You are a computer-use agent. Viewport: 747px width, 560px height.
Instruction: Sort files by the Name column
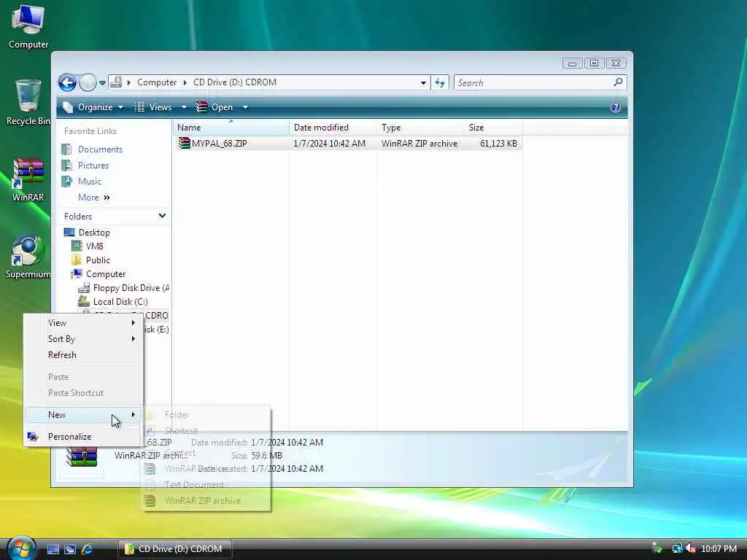pyautogui.click(x=231, y=128)
